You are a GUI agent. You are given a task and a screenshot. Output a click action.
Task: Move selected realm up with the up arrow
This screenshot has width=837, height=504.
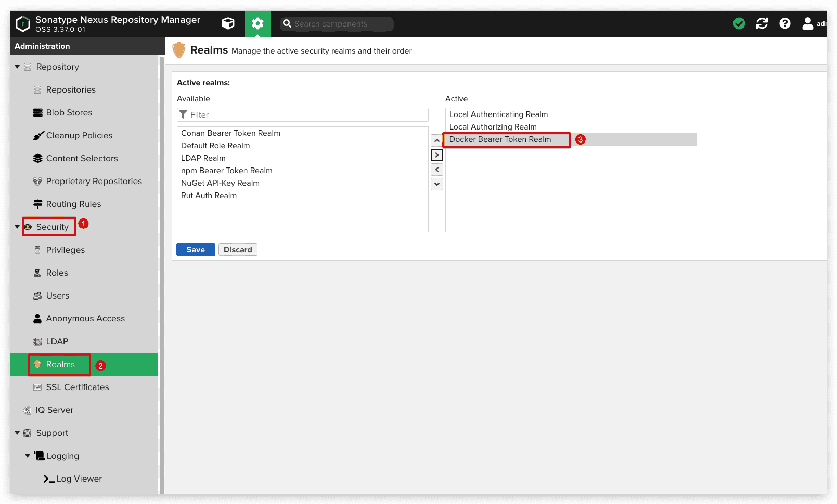coord(437,140)
